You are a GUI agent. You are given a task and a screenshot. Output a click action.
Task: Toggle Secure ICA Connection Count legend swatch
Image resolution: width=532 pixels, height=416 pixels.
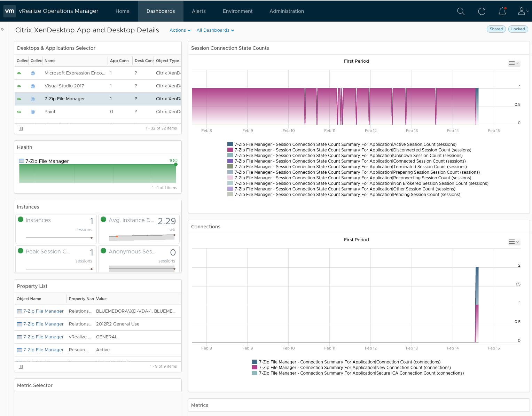tap(255, 373)
